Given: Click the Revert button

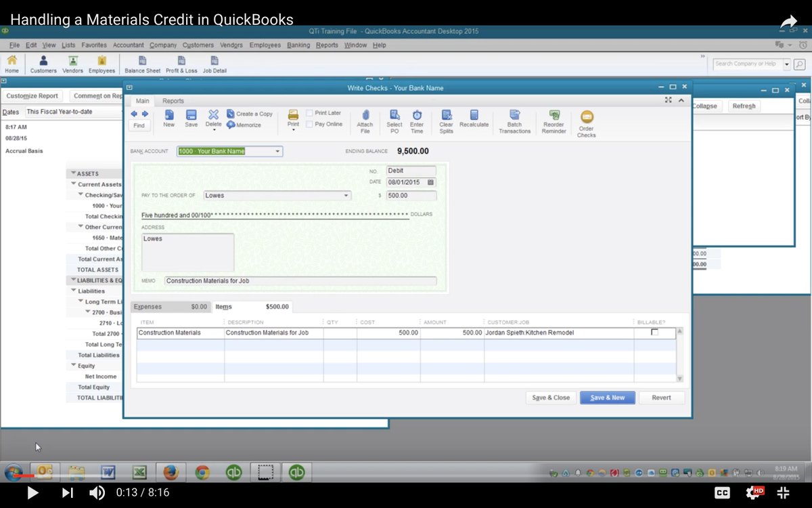Looking at the screenshot, I should 661,398.
